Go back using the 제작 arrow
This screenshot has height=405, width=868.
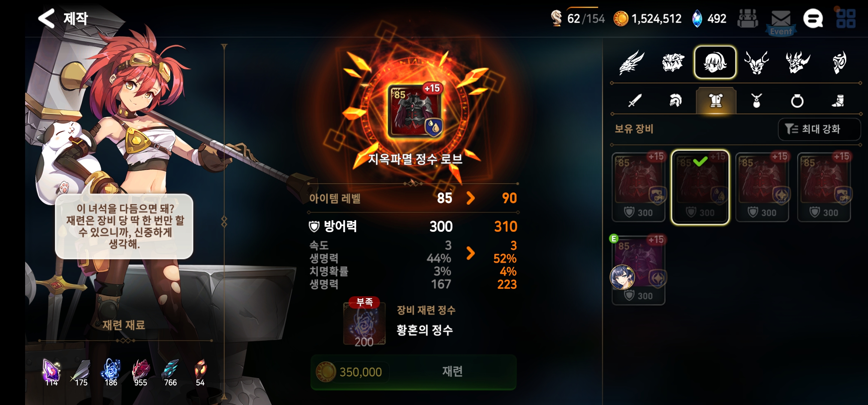[x=47, y=18]
